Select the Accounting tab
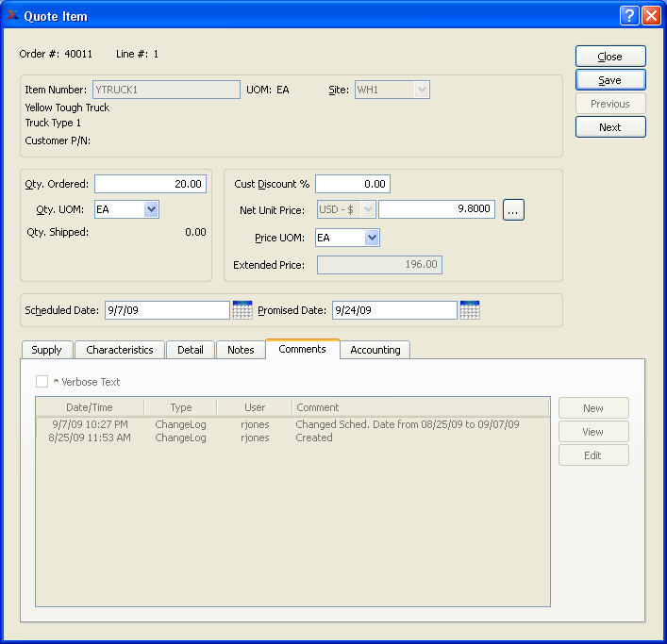667x644 pixels. [375, 350]
